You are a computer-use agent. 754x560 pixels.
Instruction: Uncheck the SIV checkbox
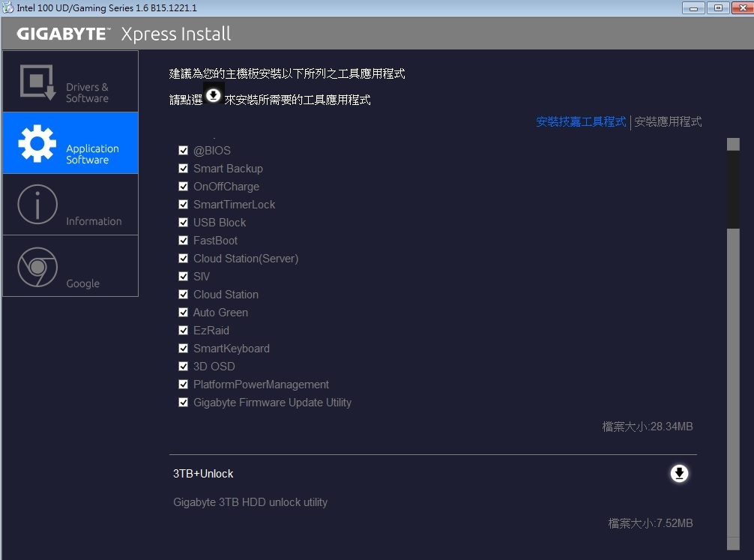[183, 276]
